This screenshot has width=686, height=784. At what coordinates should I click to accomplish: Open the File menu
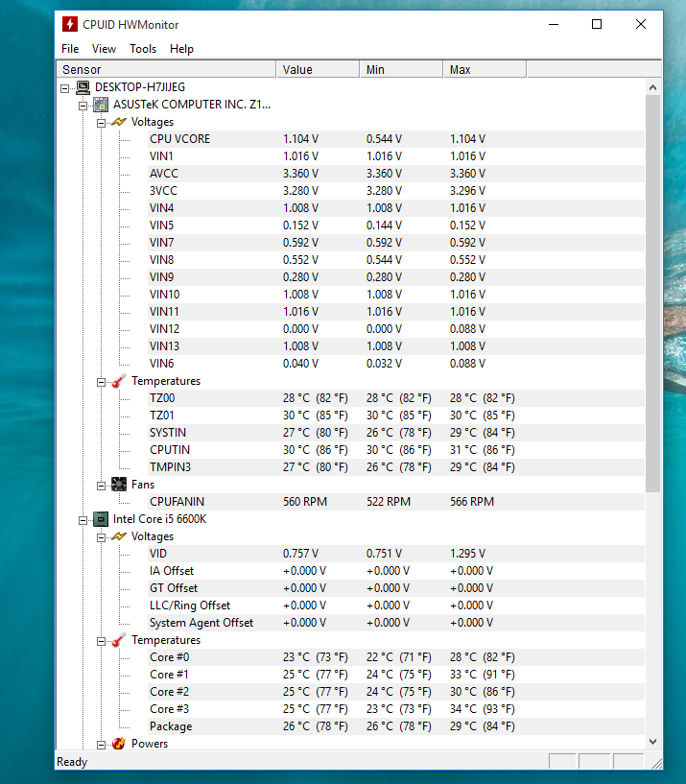[x=70, y=49]
